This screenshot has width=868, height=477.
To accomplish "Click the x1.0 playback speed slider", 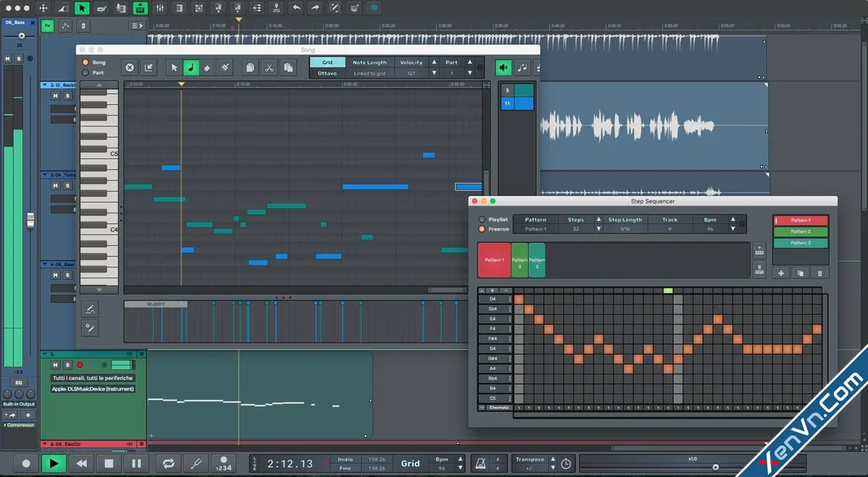I will (715, 467).
